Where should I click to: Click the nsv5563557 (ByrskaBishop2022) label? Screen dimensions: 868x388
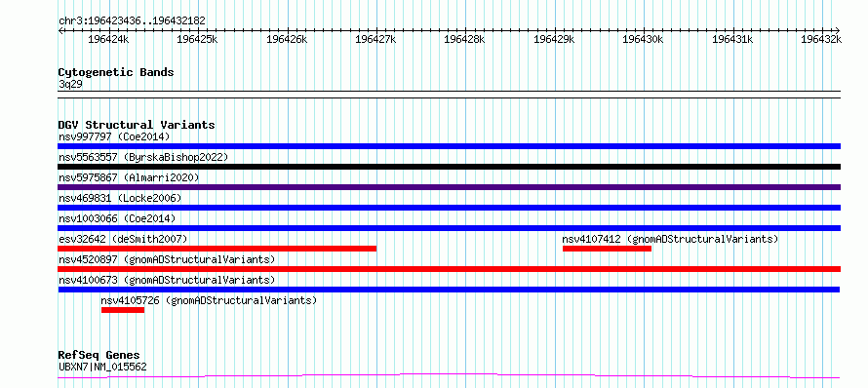coord(143,157)
